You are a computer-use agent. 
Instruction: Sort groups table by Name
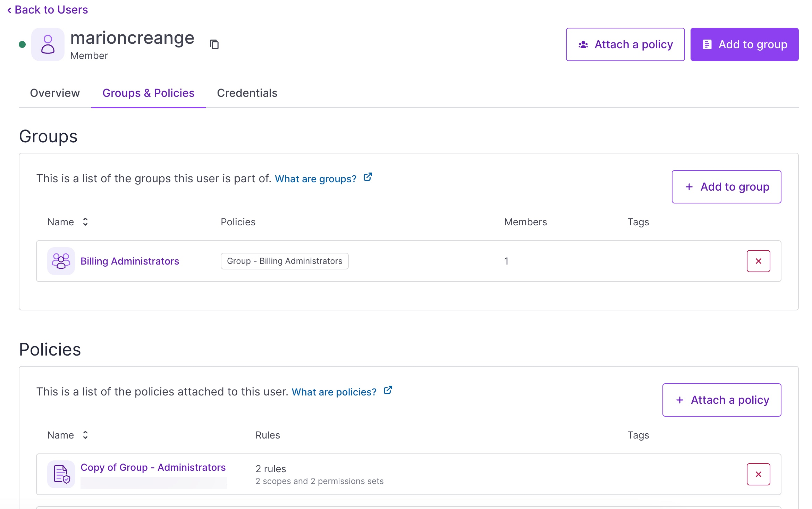point(85,222)
